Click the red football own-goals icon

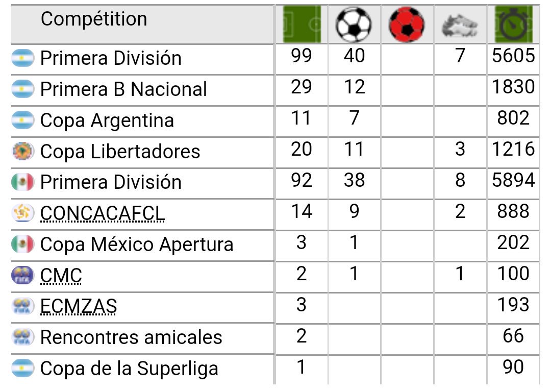(x=407, y=24)
